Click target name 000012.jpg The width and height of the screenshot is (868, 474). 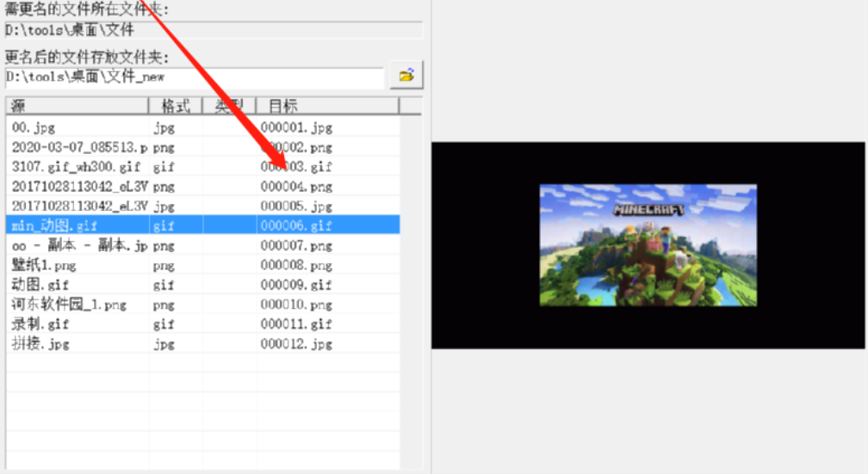pyautogui.click(x=296, y=343)
